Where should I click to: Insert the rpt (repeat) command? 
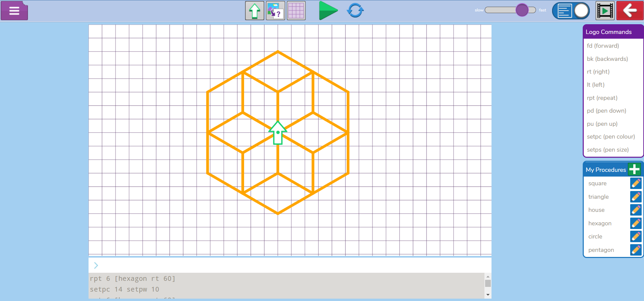tap(602, 98)
